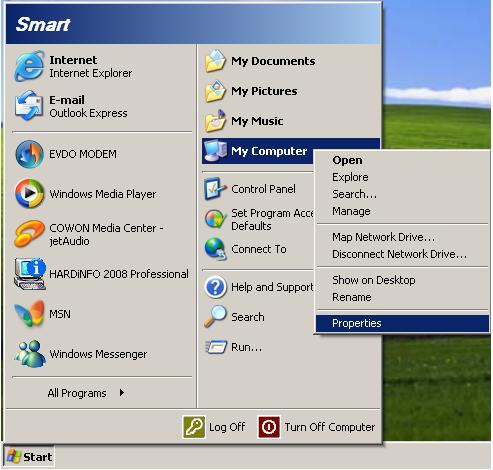Click the My Documents label
493x470 pixels.
pos(273,61)
